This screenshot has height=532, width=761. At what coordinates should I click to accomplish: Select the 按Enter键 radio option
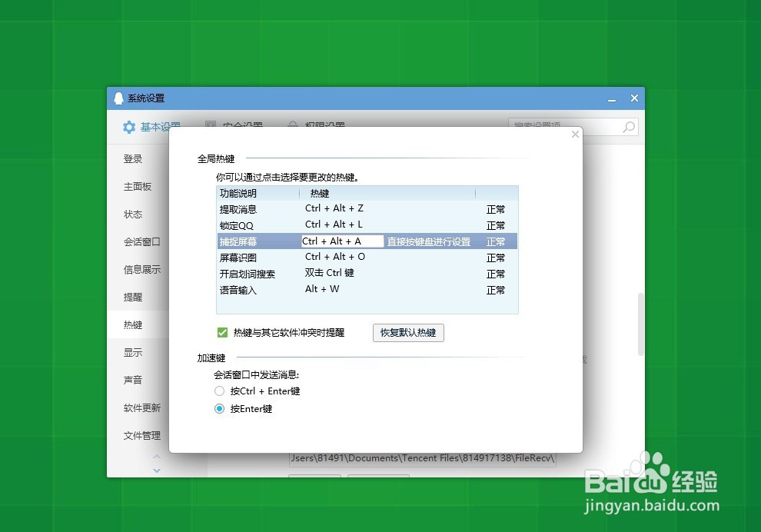pyautogui.click(x=219, y=408)
